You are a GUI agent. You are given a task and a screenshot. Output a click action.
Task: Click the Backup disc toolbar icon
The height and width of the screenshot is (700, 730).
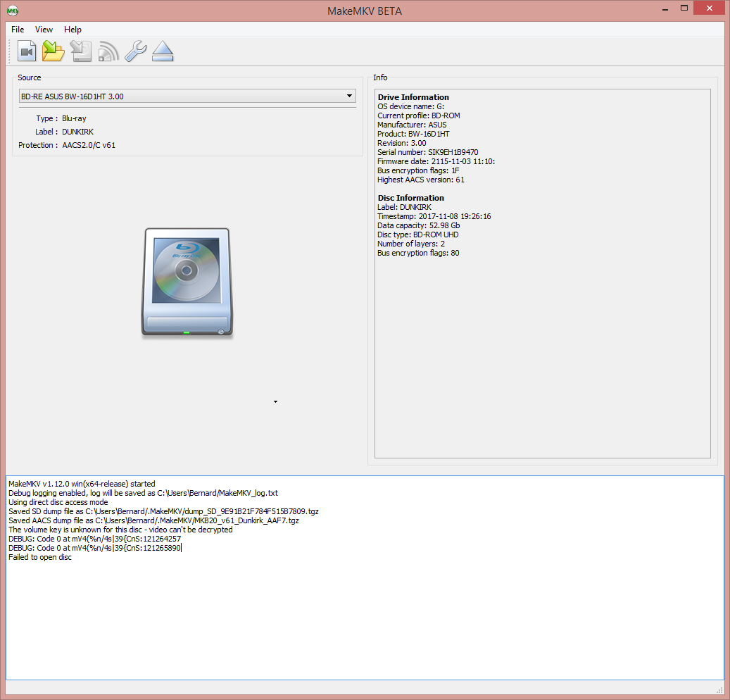81,51
